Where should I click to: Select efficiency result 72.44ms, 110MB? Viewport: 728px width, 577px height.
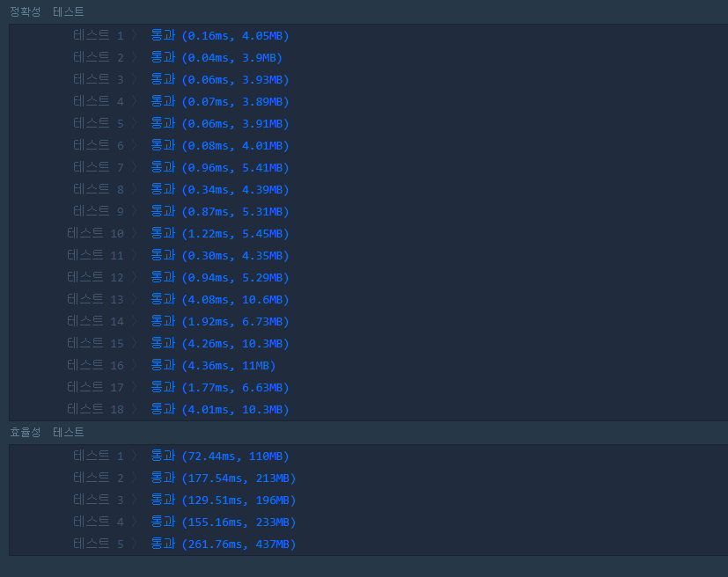click(220, 456)
